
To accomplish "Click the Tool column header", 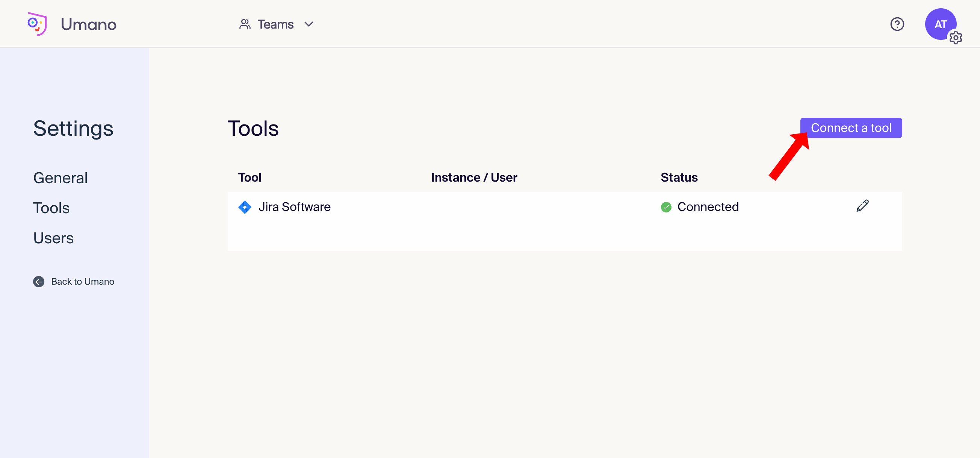I will pyautogui.click(x=250, y=177).
